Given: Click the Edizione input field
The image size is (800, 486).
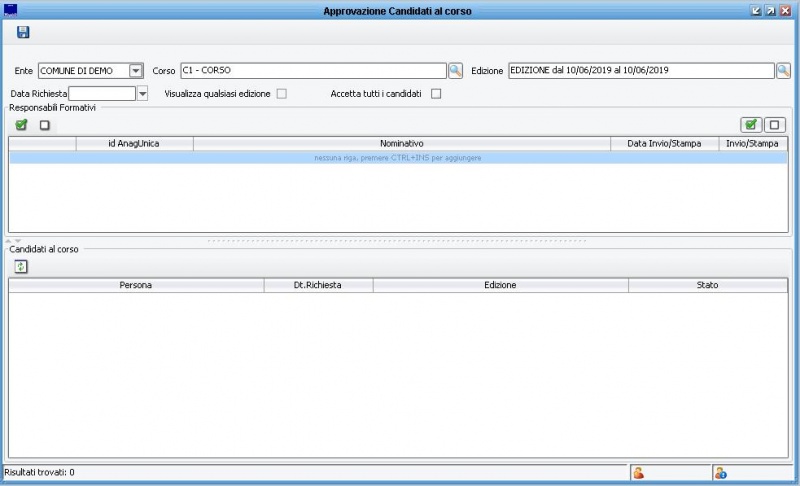Looking at the screenshot, I should (641, 70).
